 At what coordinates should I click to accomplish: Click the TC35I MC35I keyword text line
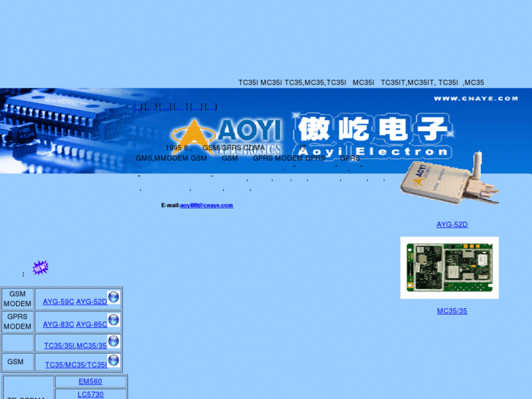tap(361, 83)
